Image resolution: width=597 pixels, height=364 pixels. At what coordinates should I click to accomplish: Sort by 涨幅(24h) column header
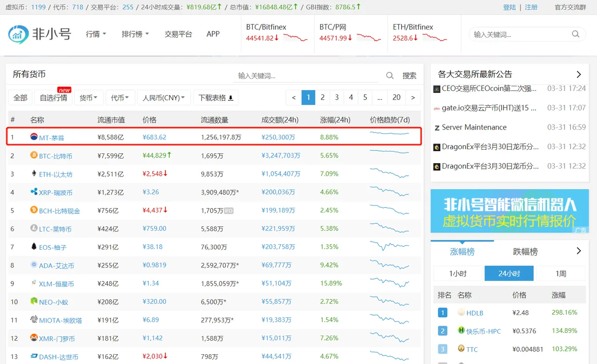tap(335, 120)
